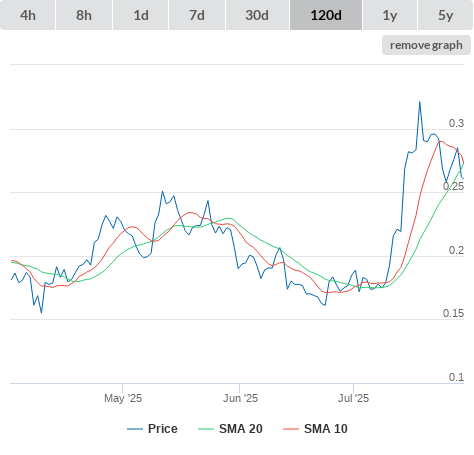Screen dimensions: 474x455
Task: Select the 5y time range
Action: [445, 15]
